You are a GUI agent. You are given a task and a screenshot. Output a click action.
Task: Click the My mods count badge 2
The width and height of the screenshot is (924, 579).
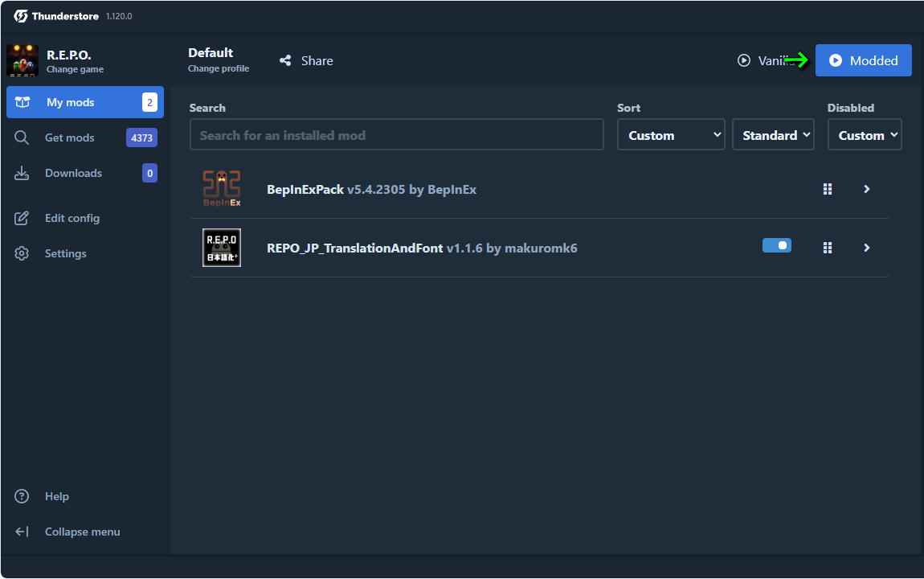coord(149,102)
